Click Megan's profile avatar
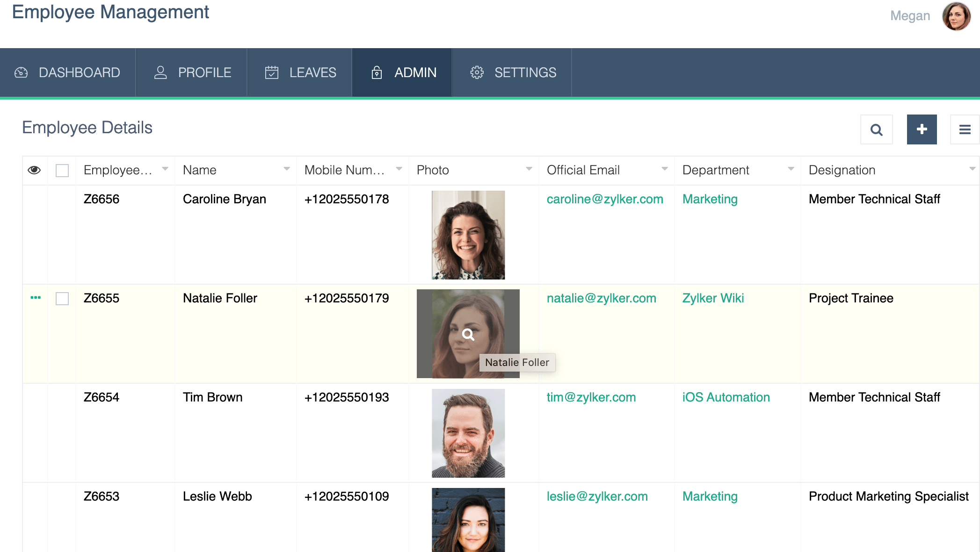 point(956,16)
